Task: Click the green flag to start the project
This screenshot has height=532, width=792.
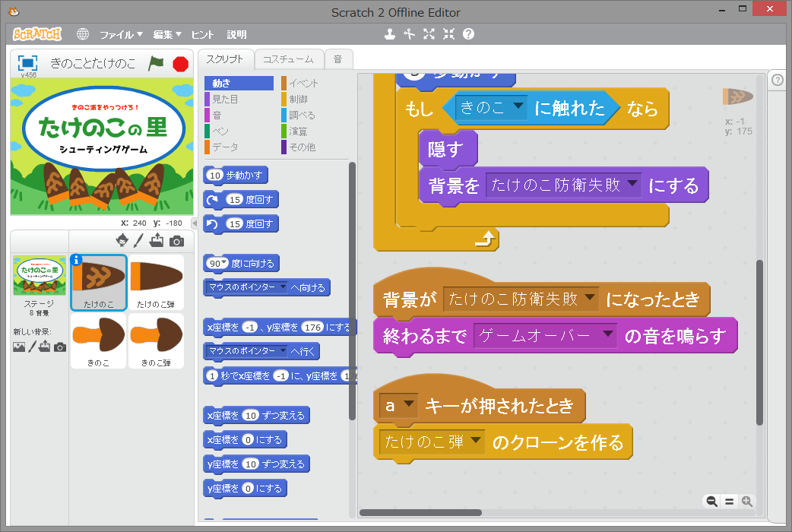Action: click(x=156, y=64)
